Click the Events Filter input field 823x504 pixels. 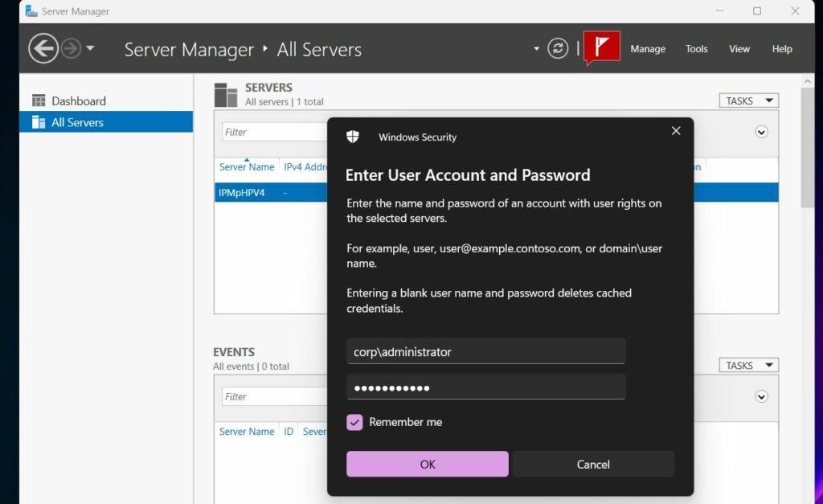(x=275, y=397)
